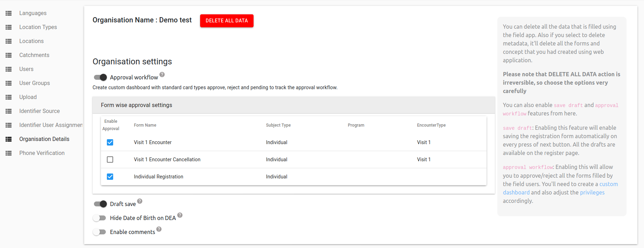Select Identifier Source menu item
Image resolution: width=644 pixels, height=248 pixels.
(x=39, y=111)
